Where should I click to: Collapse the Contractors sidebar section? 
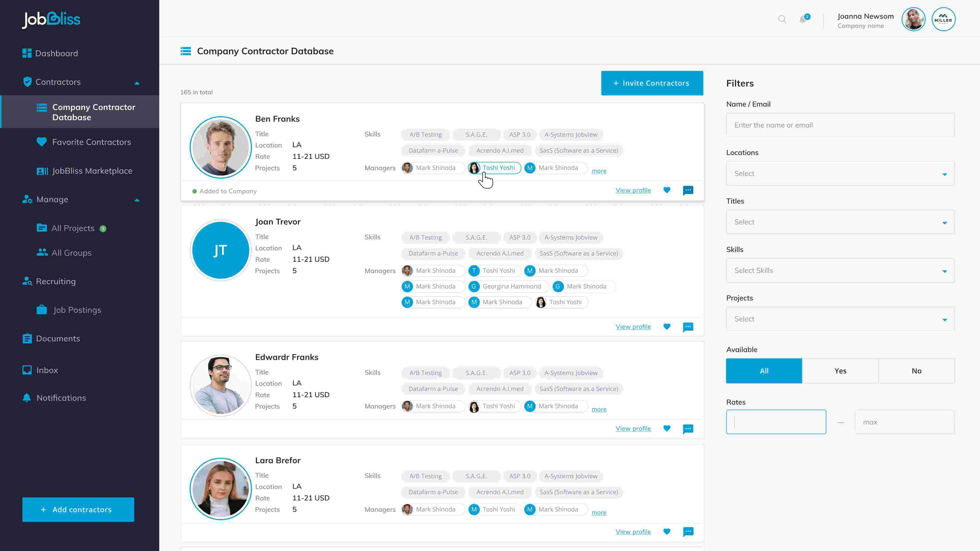(x=137, y=82)
